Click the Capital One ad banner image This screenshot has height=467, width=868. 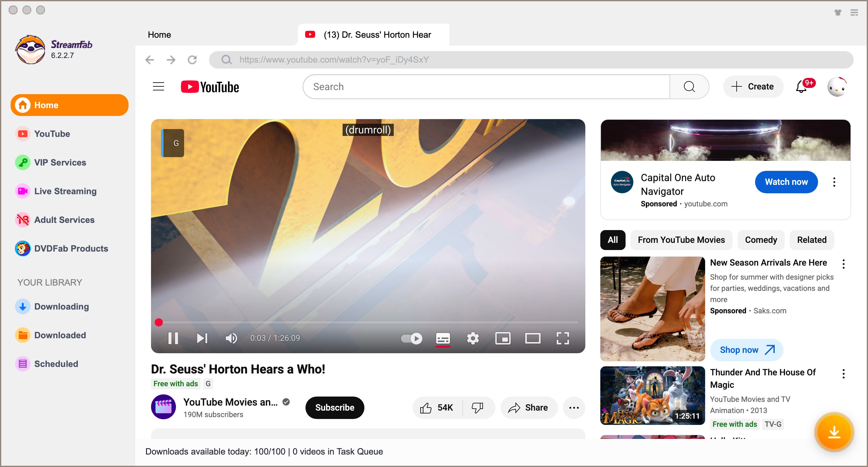pos(725,140)
